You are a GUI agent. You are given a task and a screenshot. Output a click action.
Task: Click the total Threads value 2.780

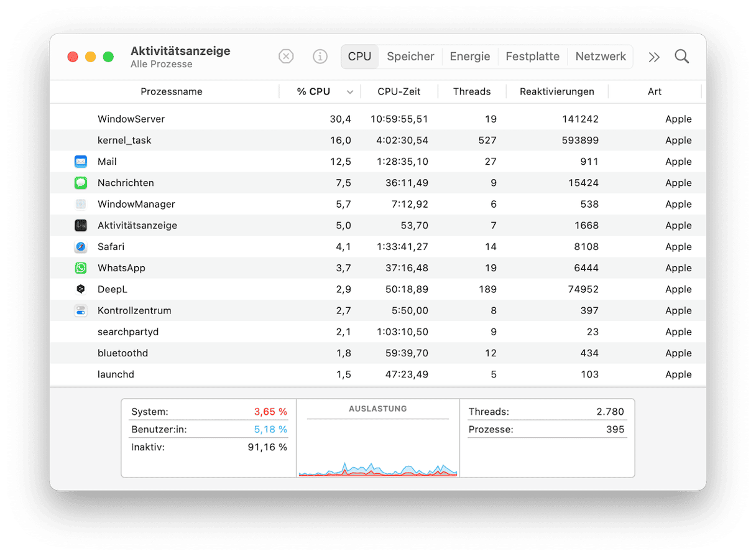609,412
